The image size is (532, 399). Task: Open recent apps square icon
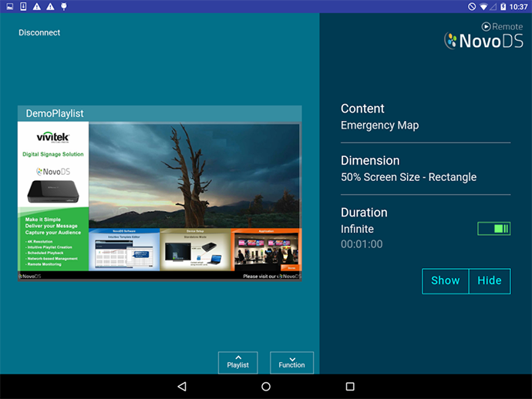(x=350, y=387)
